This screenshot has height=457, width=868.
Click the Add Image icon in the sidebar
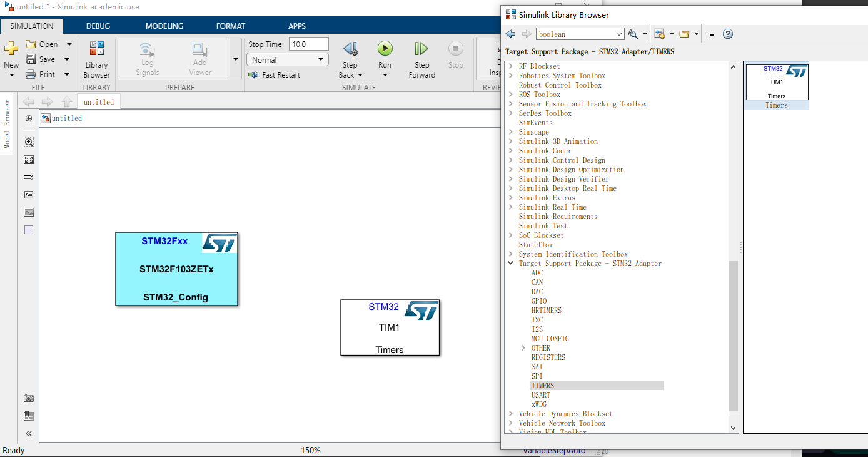[x=28, y=212]
